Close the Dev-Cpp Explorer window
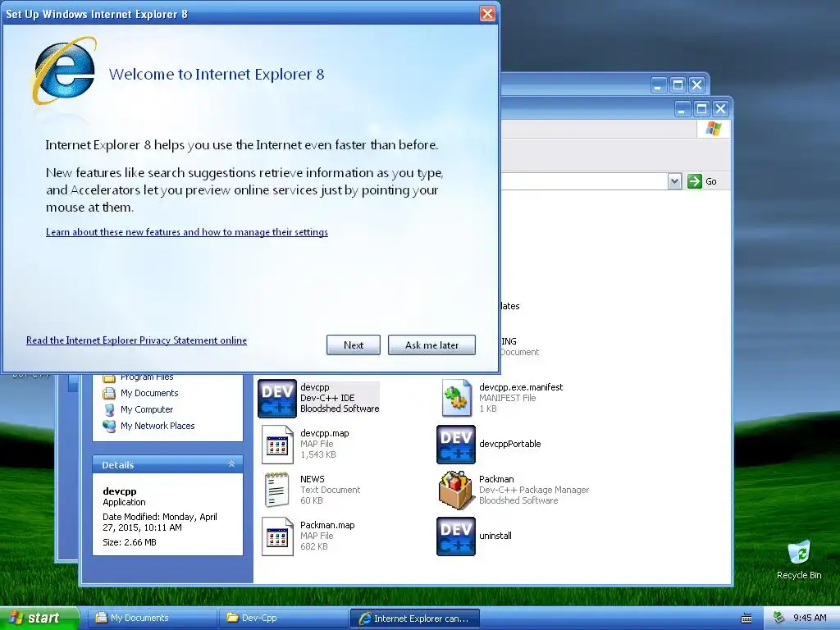The width and height of the screenshot is (840, 630). click(x=721, y=109)
